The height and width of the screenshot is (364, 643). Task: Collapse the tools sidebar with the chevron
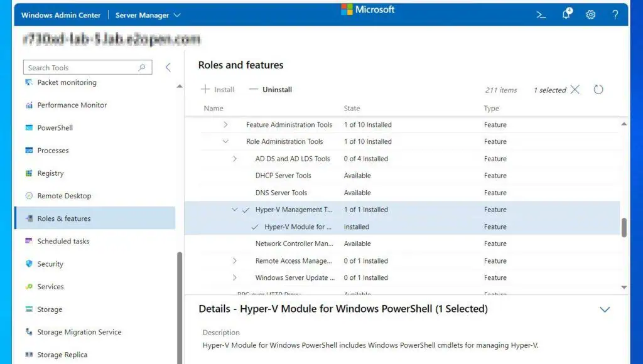click(x=168, y=67)
